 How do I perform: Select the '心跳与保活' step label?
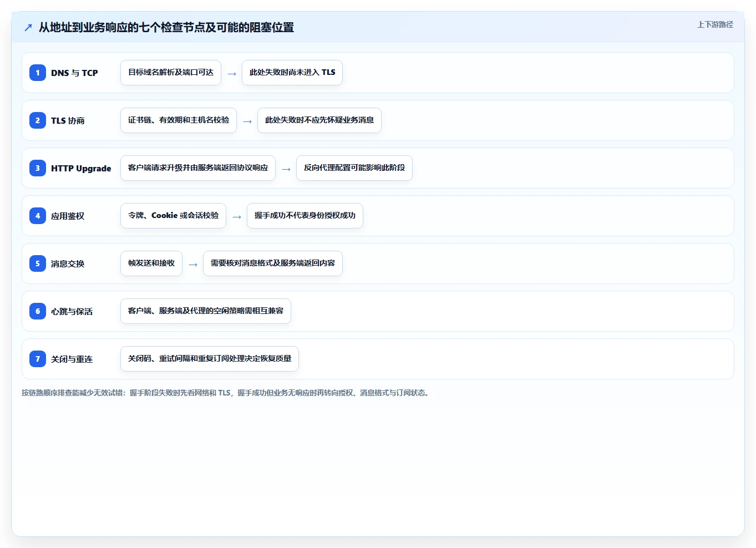coord(72,311)
